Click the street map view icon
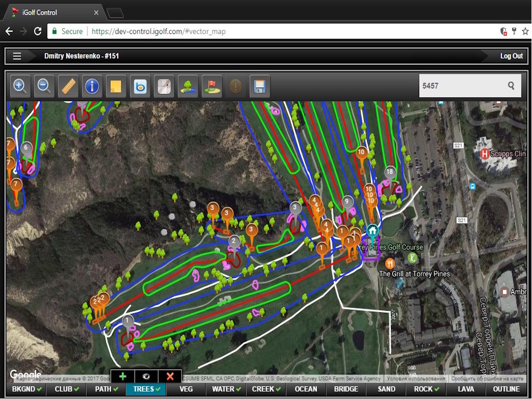This screenshot has height=399, width=532. [164, 86]
